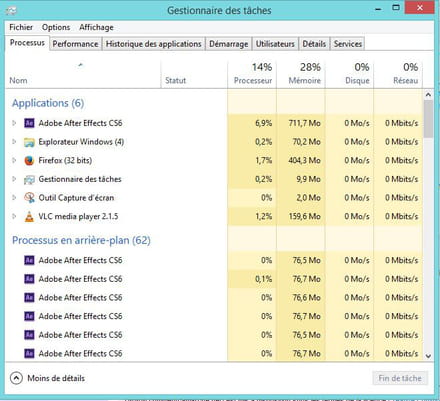
Task: Select Processus en arrière-plan (62) header
Action: tap(81, 240)
